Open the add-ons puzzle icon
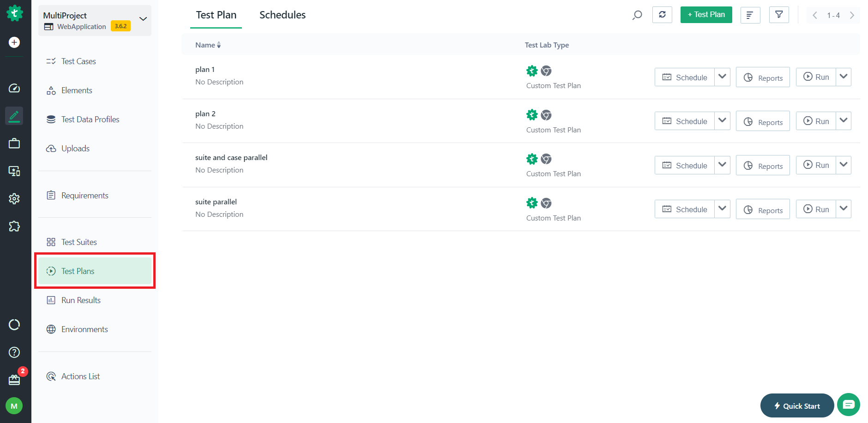 click(x=14, y=226)
